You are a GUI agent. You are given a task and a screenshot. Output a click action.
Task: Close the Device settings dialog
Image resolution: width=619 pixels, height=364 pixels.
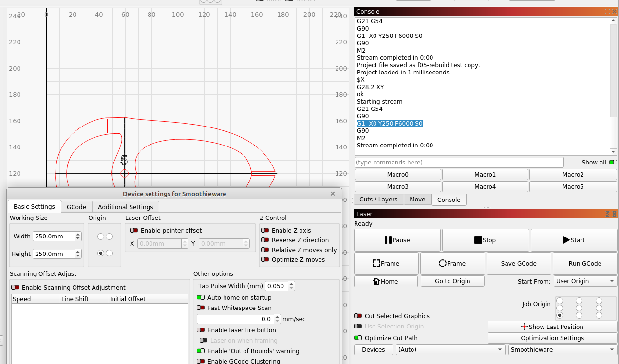[x=333, y=194]
